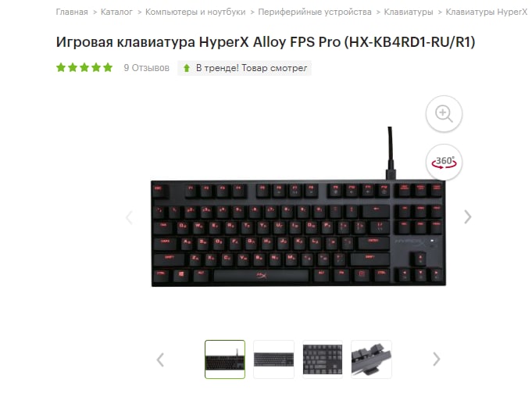Click the five-star rating
This screenshot has width=532, height=404.
[84, 67]
